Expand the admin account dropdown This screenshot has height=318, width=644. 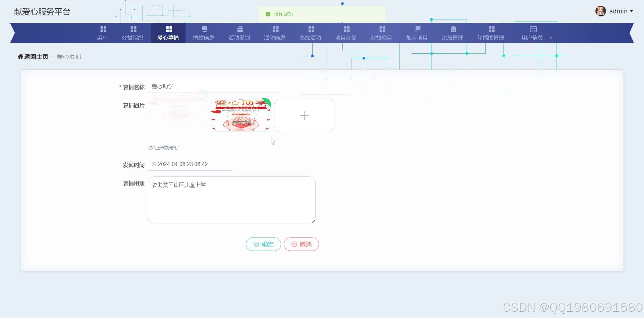tap(618, 11)
